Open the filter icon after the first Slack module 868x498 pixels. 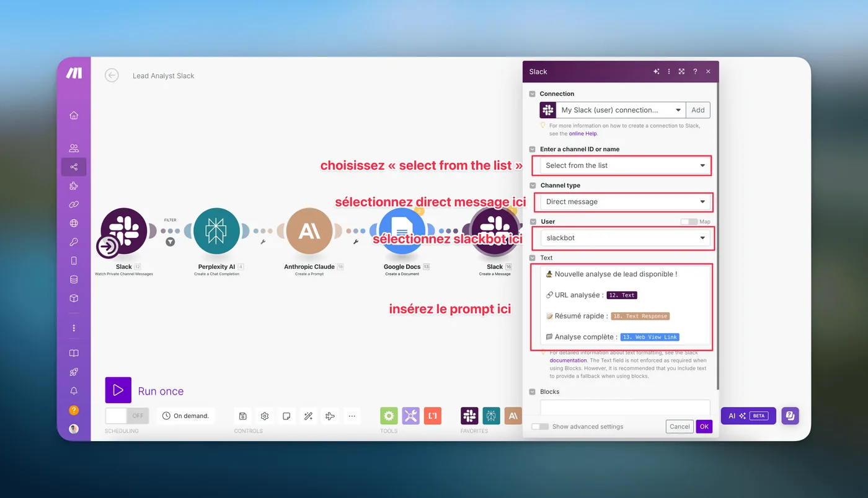click(170, 242)
